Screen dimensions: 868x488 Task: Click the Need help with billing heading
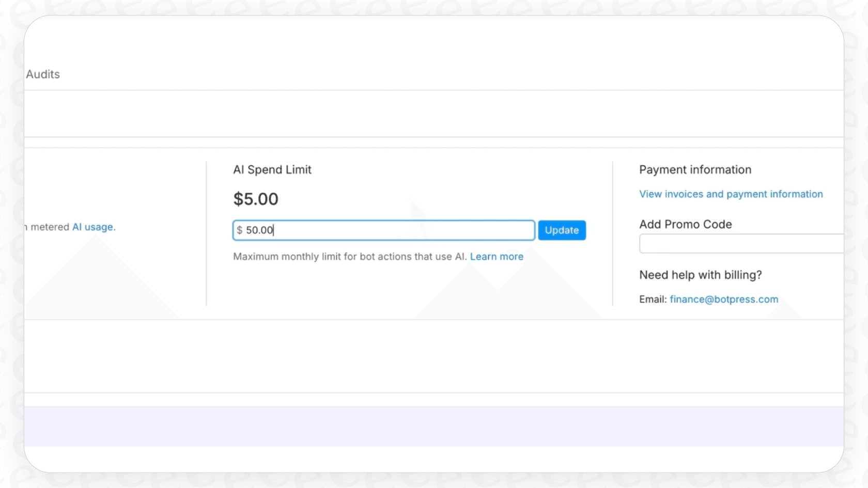[x=700, y=275]
